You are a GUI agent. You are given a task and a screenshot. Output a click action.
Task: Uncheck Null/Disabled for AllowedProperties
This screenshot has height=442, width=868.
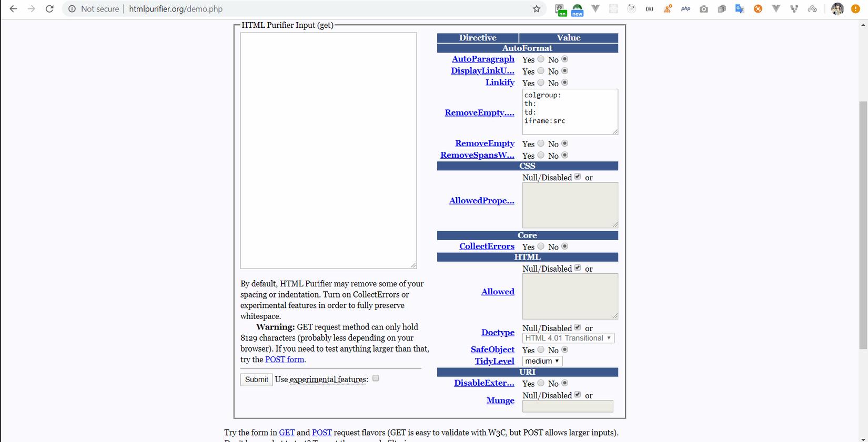click(578, 177)
